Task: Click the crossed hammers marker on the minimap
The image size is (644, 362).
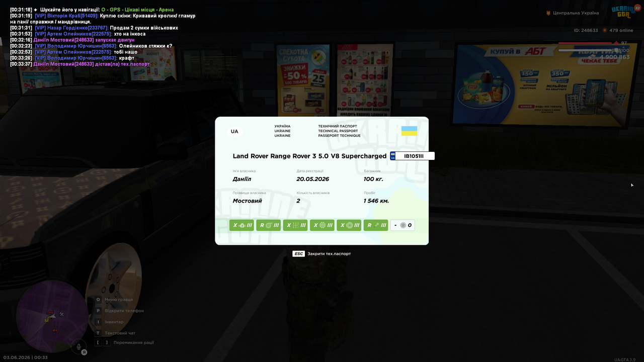Action: [61, 314]
